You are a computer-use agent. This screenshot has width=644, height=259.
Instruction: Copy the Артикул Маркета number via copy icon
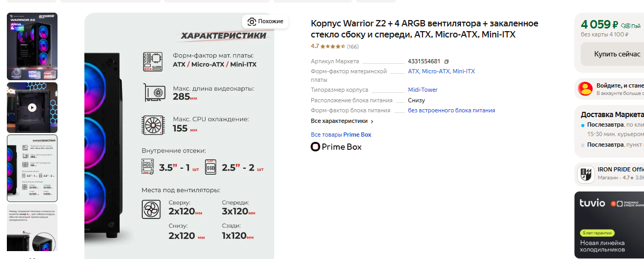point(446,61)
